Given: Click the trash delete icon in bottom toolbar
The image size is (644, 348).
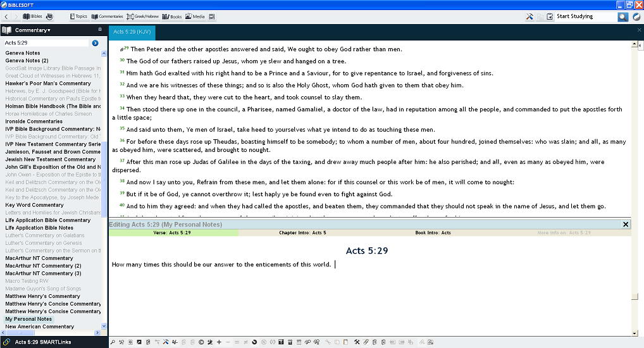Looking at the screenshot, I should point(290,342).
